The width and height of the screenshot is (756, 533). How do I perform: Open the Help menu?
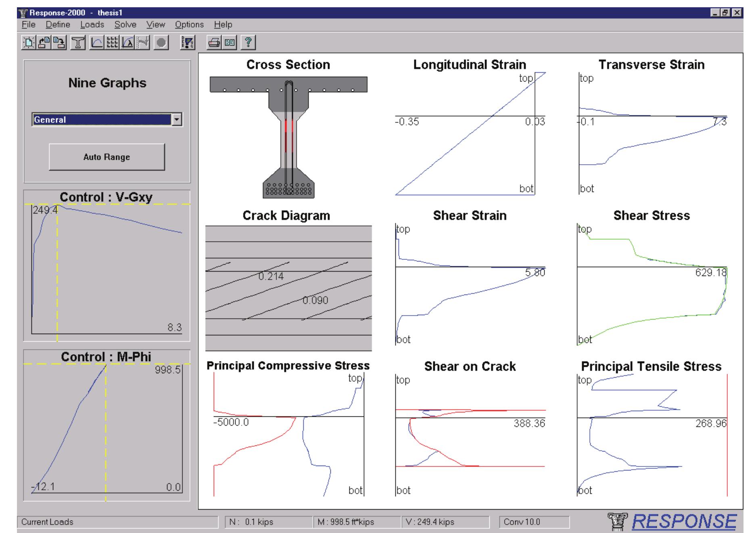pyautogui.click(x=223, y=25)
